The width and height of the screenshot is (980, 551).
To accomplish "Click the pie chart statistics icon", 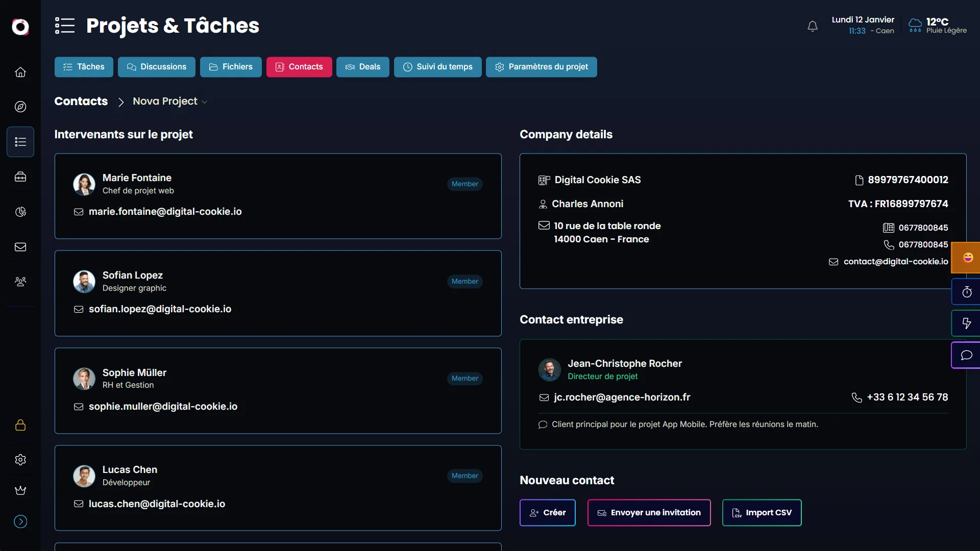I will 20,212.
